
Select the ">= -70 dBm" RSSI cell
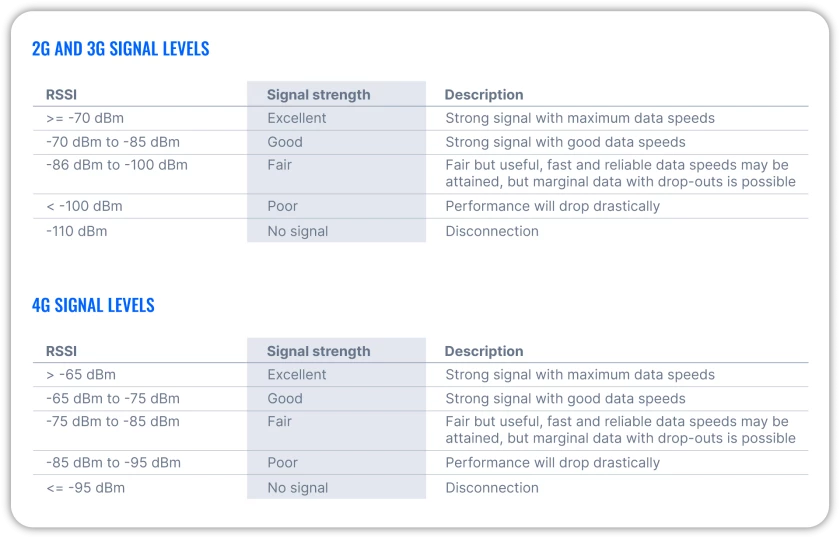(85, 118)
